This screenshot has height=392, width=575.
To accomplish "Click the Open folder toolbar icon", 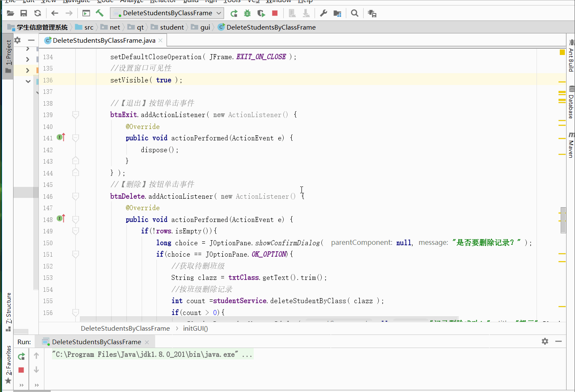I will (x=11, y=13).
